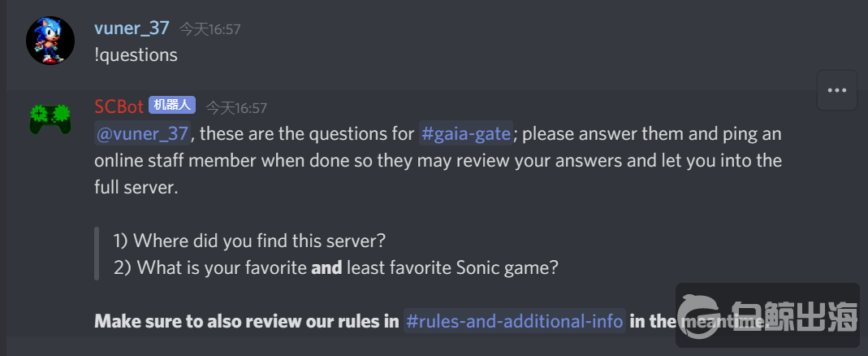
Task: Open the #rules-and-additional-info channel link
Action: point(514,321)
